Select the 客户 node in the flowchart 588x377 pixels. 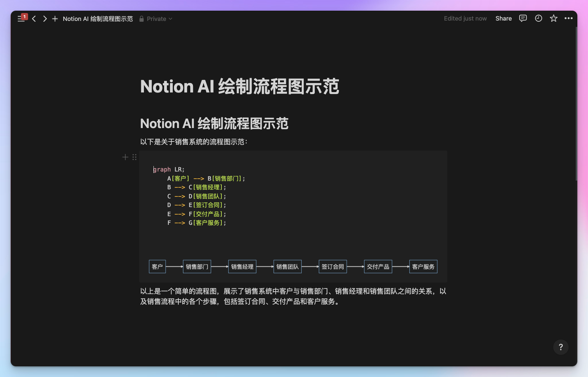pos(157,266)
